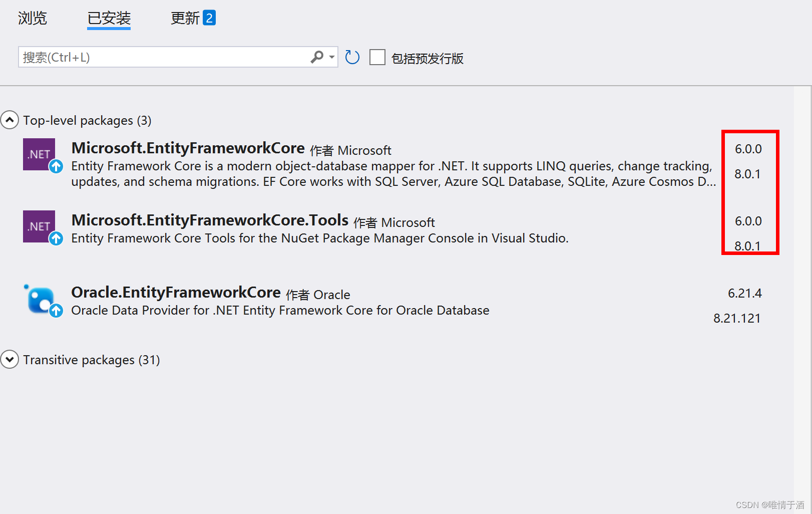
Task: Click the Microsoft.EntityFrameworkCore .NET package icon
Action: click(x=39, y=154)
